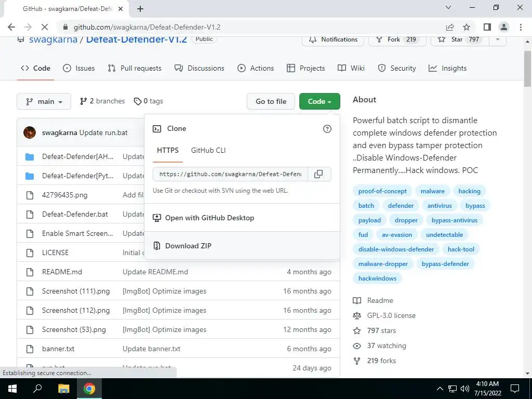Open the banner.txt file

[58, 349]
